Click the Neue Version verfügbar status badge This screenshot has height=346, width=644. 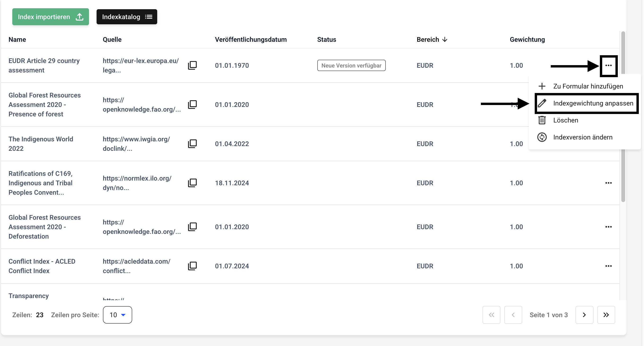point(351,66)
